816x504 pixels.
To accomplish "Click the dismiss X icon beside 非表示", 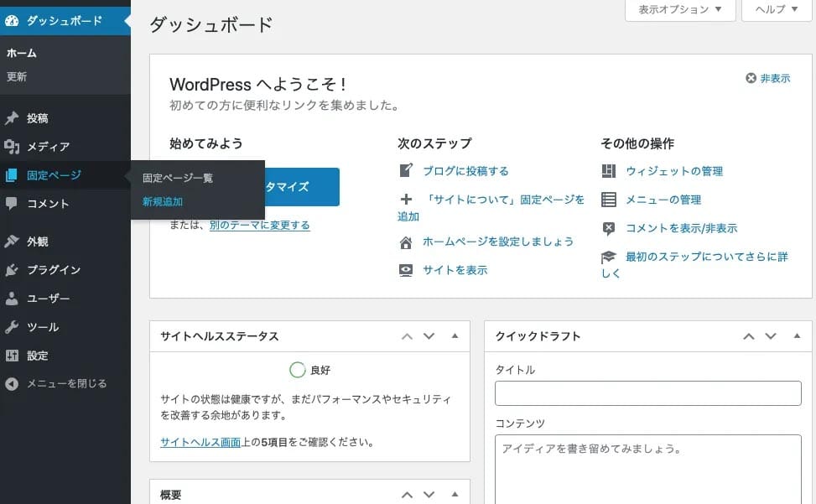I will [x=751, y=78].
